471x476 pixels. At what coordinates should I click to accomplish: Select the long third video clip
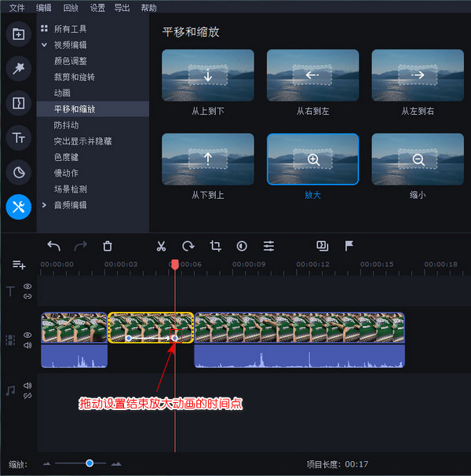pyautogui.click(x=300, y=328)
